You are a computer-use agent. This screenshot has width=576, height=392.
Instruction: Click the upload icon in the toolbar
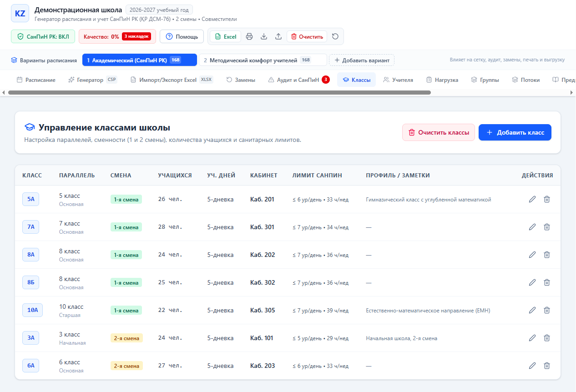(278, 37)
